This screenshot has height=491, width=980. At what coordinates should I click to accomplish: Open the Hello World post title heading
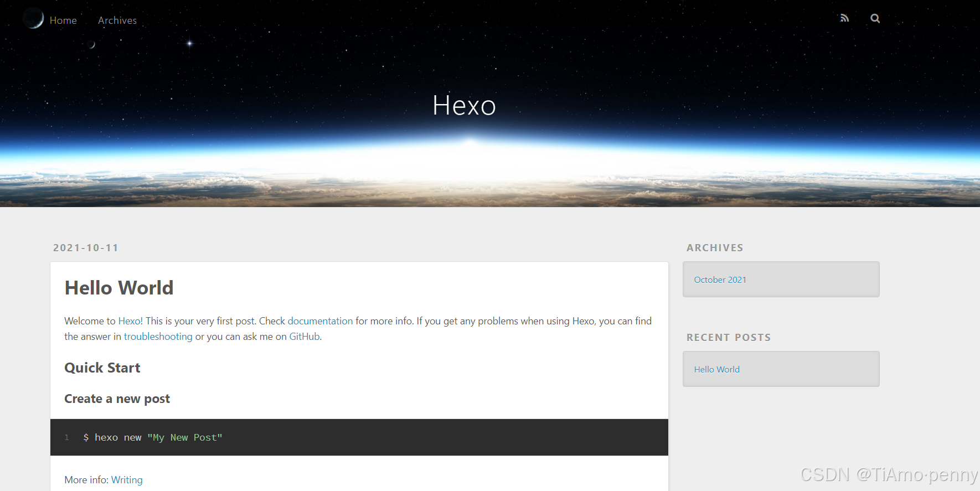[x=119, y=288]
